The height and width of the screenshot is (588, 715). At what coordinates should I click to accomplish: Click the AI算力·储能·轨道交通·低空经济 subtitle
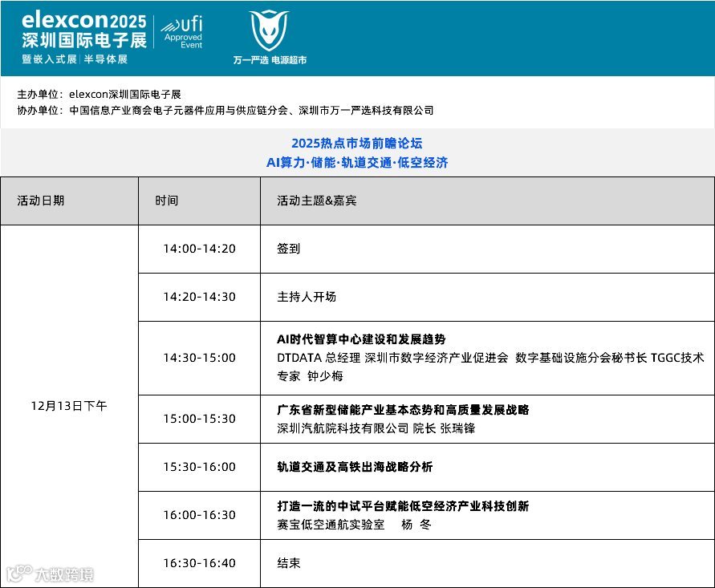[357, 162]
